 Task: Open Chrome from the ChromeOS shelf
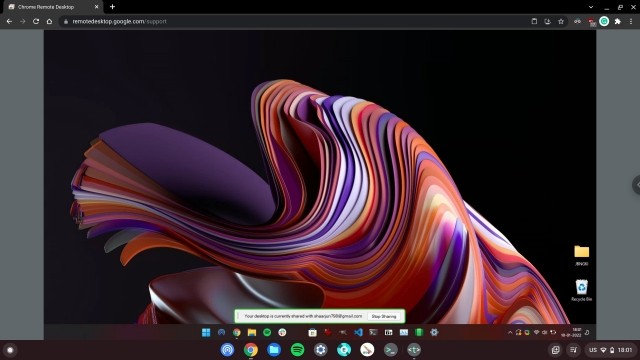[x=251, y=350]
